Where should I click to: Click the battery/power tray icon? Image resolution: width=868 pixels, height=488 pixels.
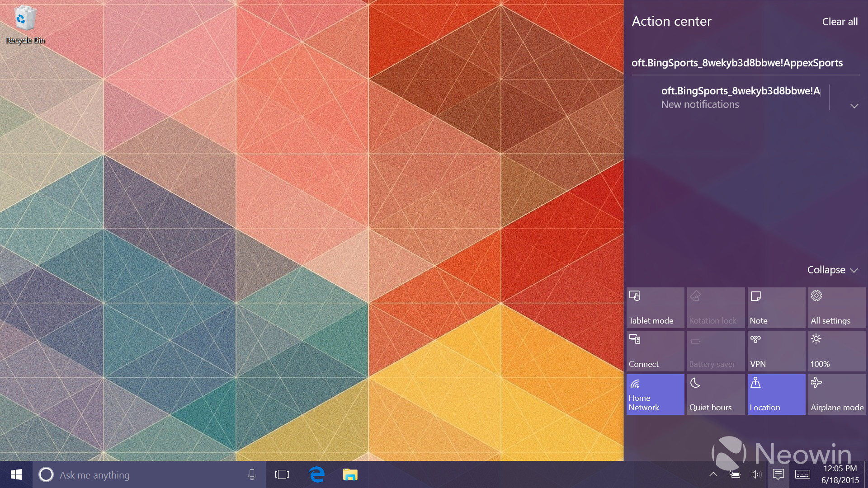tap(735, 474)
